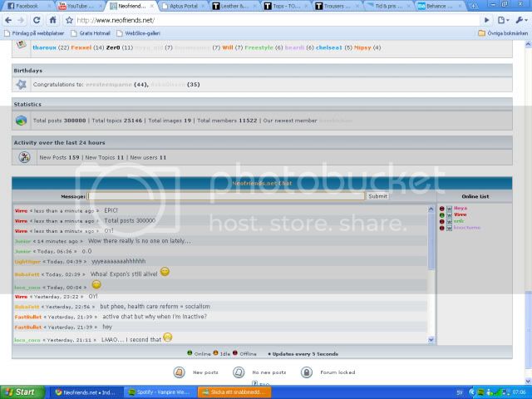
Task: Switch to the Facebook browser tab
Action: pos(26,5)
